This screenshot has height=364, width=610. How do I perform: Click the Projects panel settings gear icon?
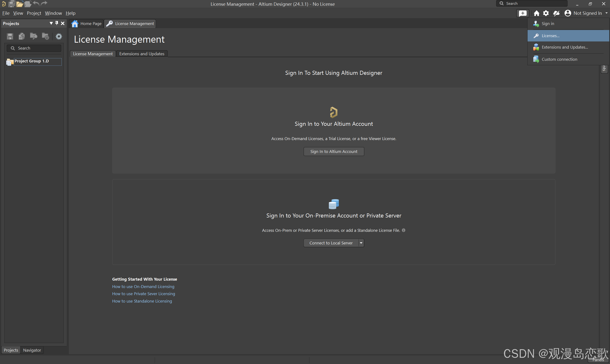59,36
